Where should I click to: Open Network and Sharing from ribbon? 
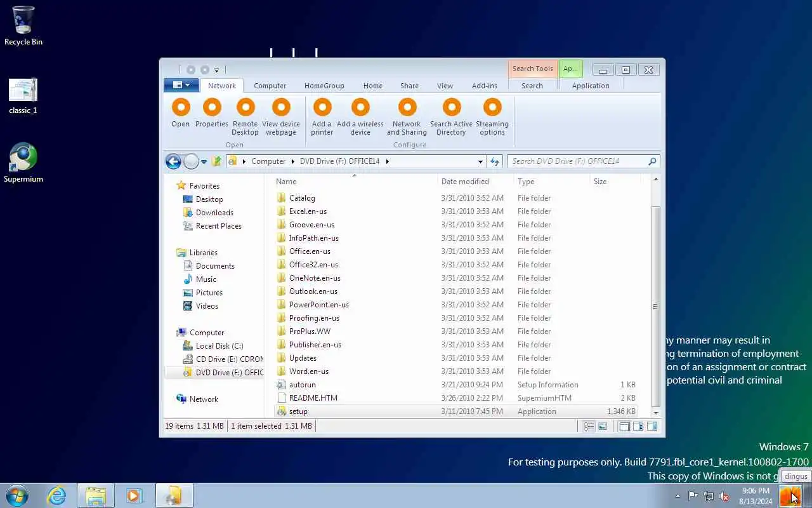[x=407, y=107]
